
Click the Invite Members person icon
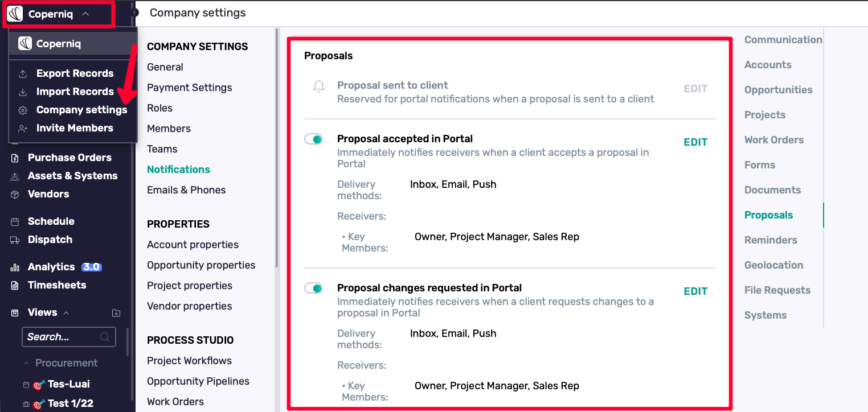[23, 129]
